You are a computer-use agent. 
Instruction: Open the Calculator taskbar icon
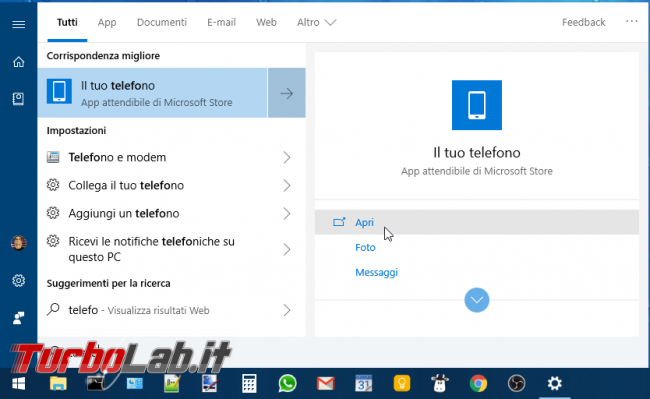click(x=249, y=383)
